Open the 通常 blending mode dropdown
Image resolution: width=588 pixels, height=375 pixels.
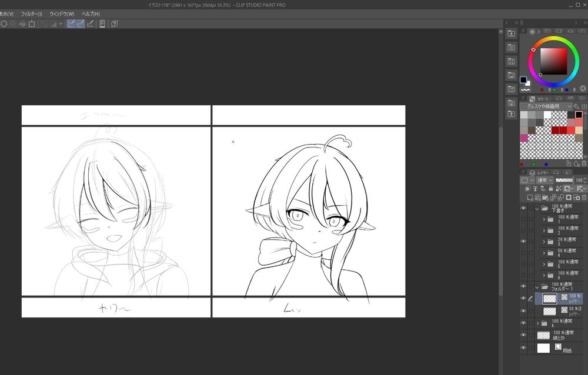tap(544, 180)
